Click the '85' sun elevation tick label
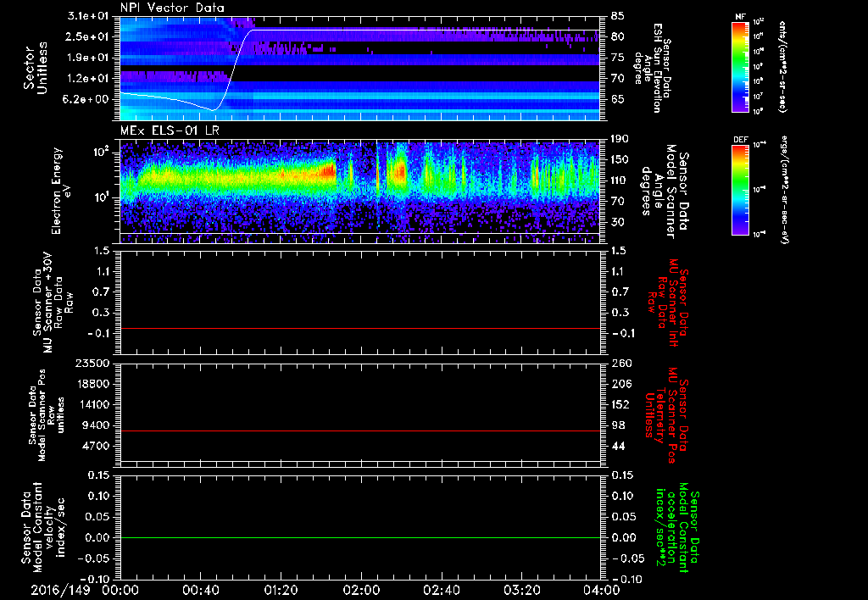This screenshot has width=868, height=600. (x=618, y=16)
